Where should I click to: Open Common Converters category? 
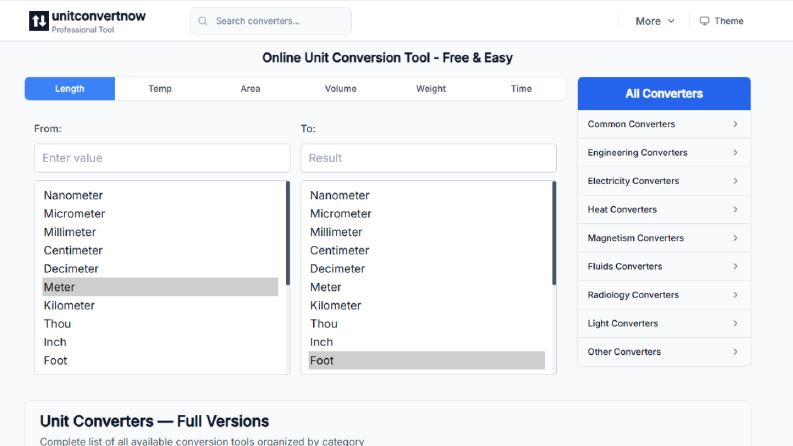pyautogui.click(x=664, y=124)
